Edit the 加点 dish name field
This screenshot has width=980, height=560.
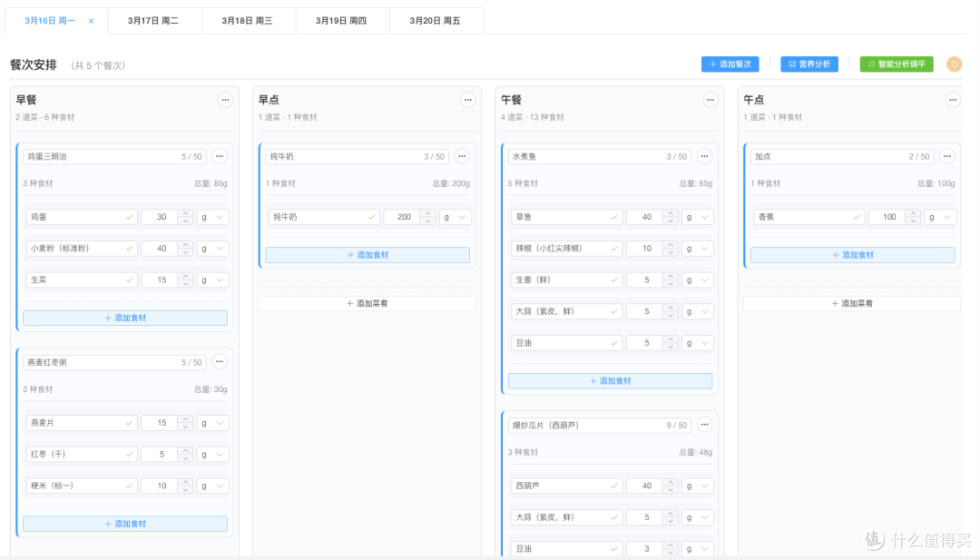click(842, 156)
